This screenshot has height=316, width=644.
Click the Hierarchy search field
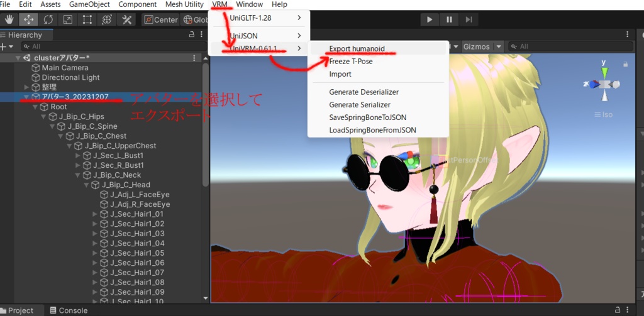point(113,46)
